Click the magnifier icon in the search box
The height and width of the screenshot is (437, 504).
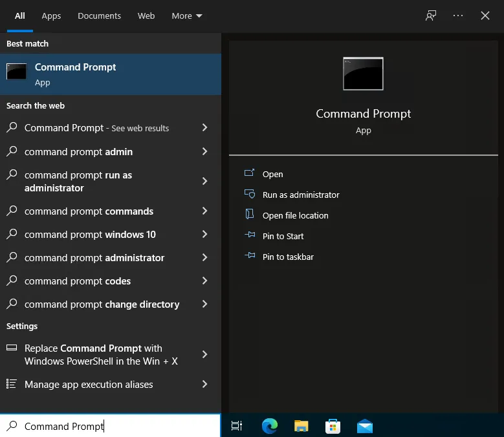pyautogui.click(x=12, y=426)
